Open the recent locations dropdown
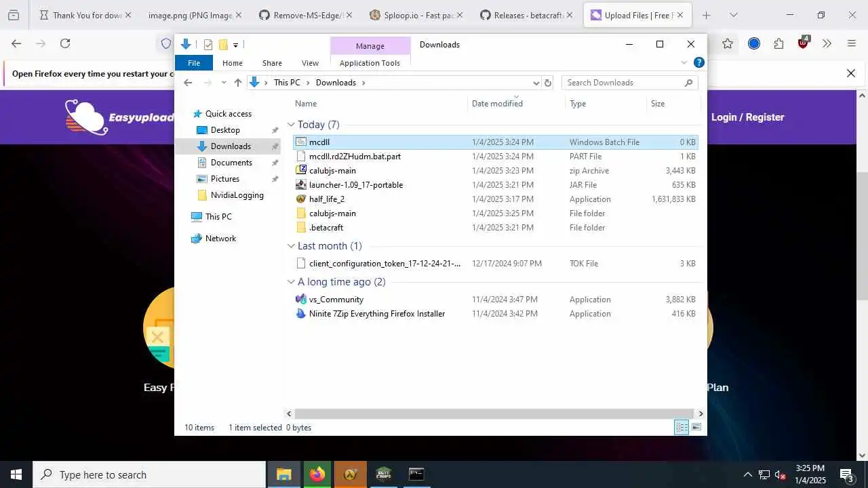This screenshot has height=488, width=868. pos(224,83)
